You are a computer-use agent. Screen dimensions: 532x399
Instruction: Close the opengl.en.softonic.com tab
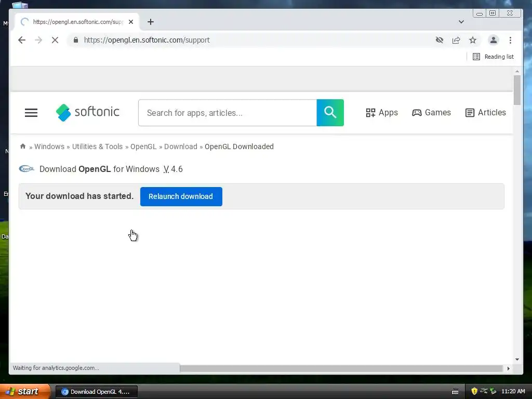point(131,22)
